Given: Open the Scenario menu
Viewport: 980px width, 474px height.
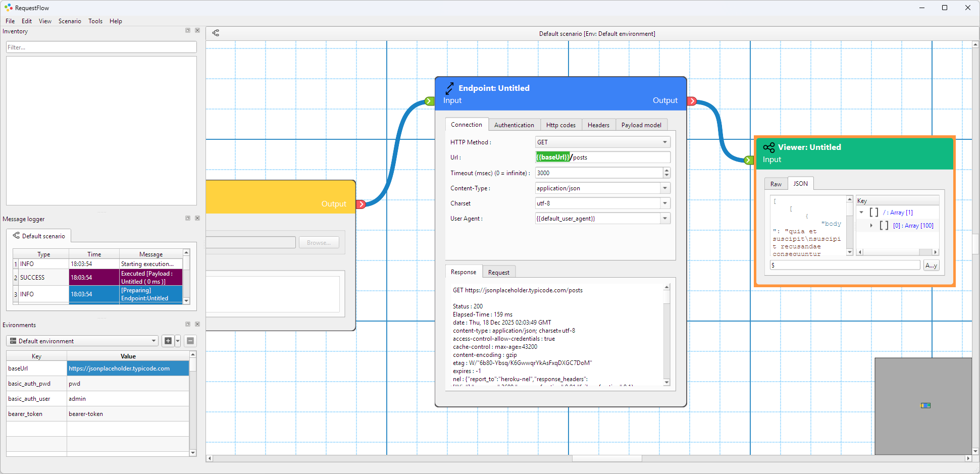Looking at the screenshot, I should coord(70,21).
